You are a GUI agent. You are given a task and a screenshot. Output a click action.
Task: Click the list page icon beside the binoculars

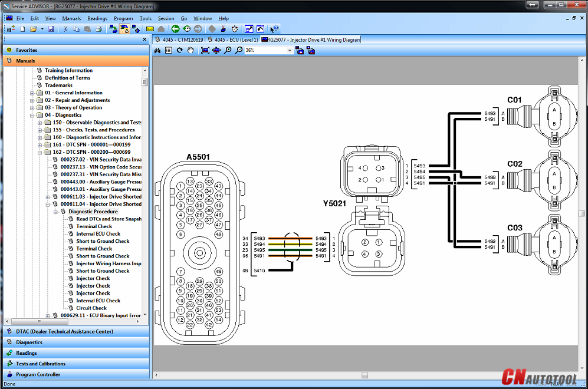[x=169, y=50]
